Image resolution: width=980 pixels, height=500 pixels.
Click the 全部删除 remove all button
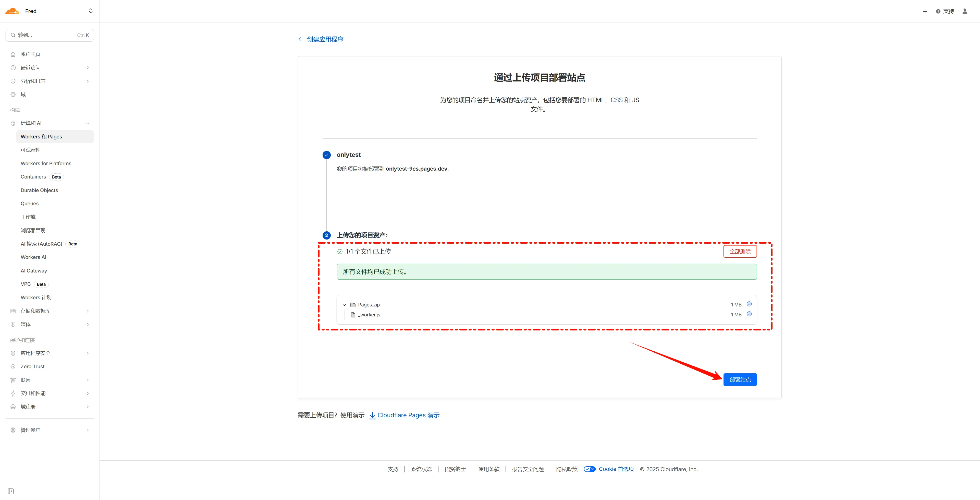[x=740, y=252]
